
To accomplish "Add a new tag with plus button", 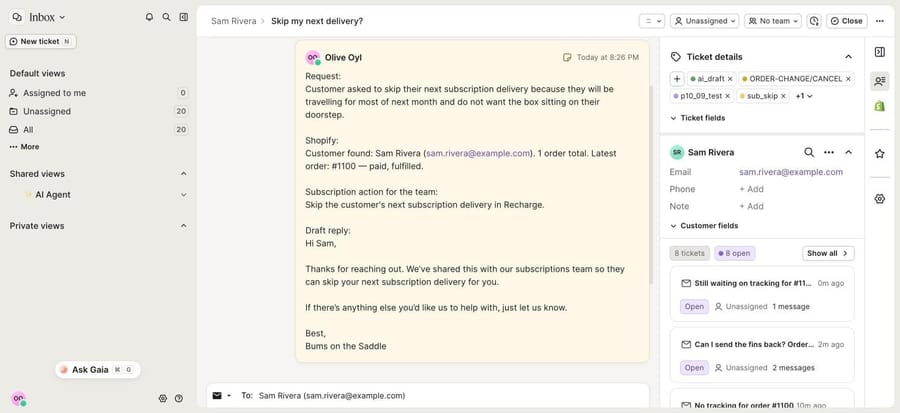I will point(677,79).
